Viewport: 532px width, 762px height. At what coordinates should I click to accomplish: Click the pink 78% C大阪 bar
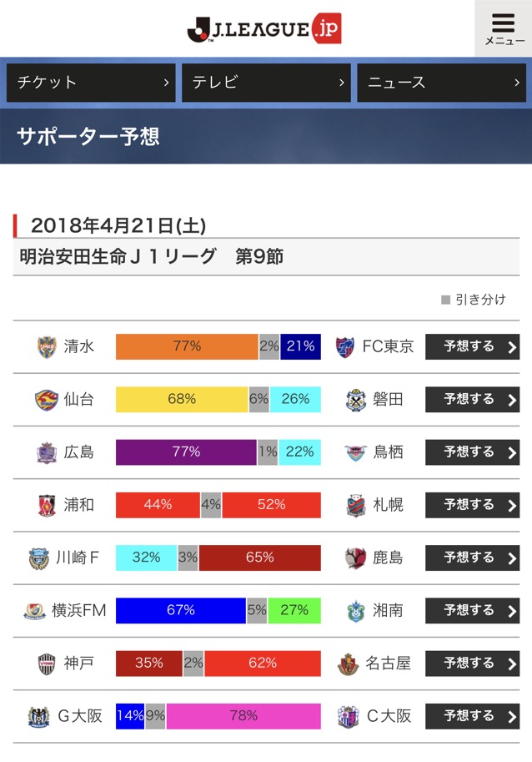point(243,716)
